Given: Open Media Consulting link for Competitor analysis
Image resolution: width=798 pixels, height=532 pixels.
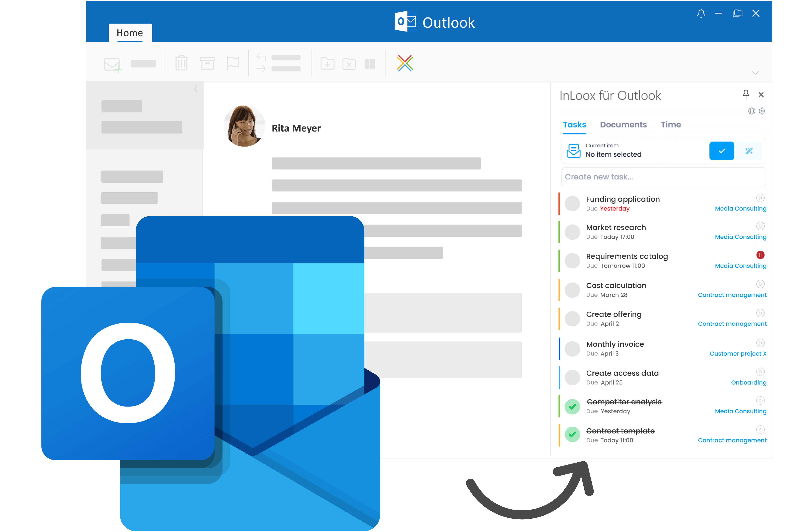Looking at the screenshot, I should click(x=741, y=411).
